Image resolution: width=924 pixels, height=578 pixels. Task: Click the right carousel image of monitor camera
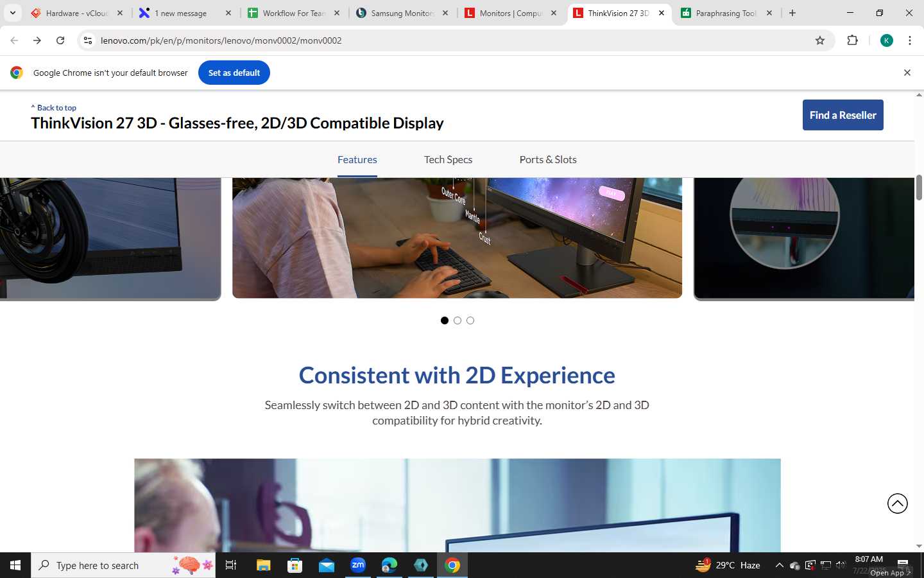pos(804,238)
